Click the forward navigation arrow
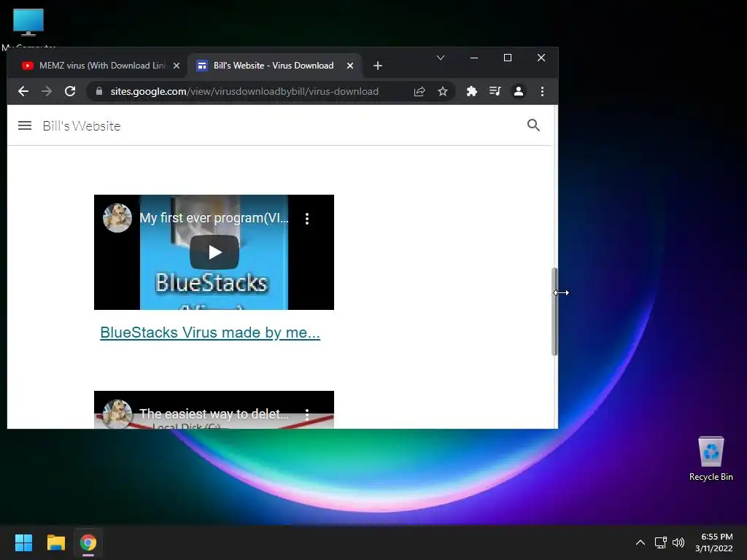747x560 pixels. (x=47, y=91)
